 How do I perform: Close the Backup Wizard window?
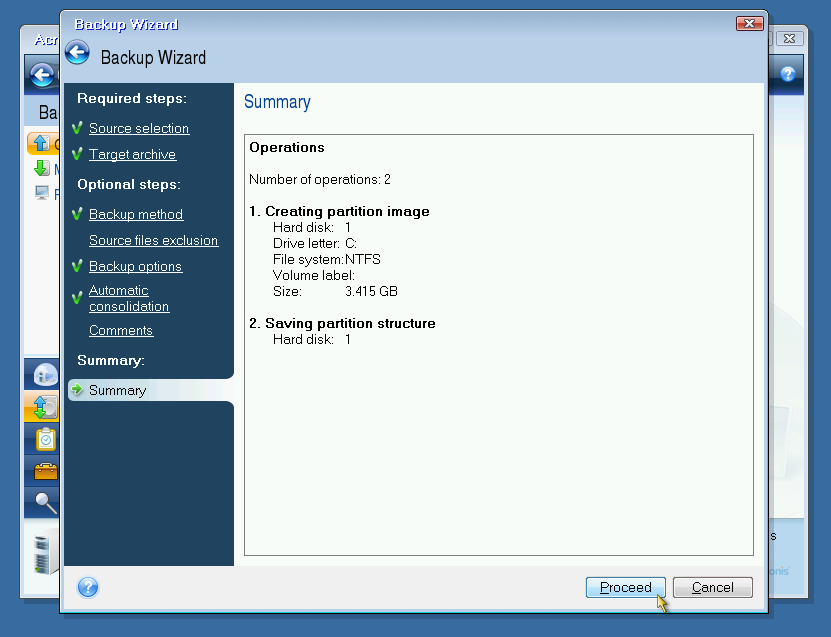(x=749, y=23)
